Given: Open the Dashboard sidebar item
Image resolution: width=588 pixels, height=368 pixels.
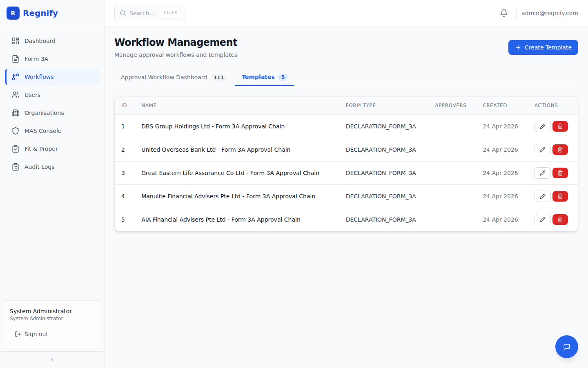Looking at the screenshot, I should pyautogui.click(x=52, y=41).
